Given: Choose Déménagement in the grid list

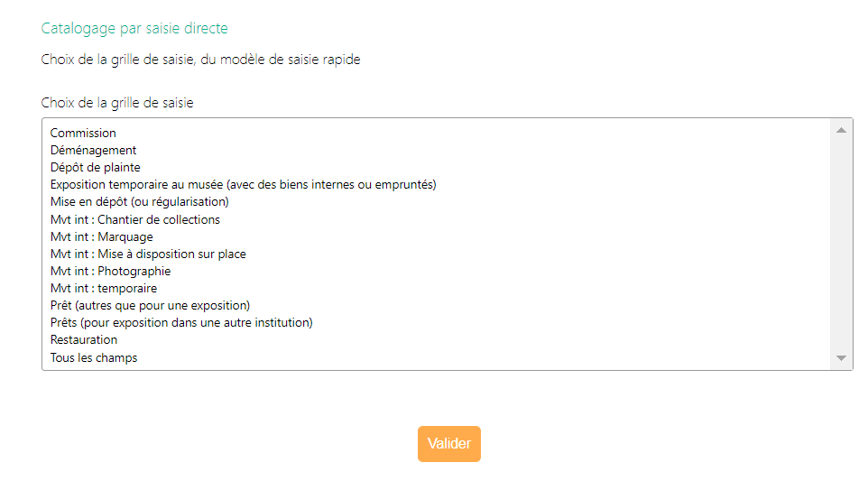Looking at the screenshot, I should coord(94,150).
